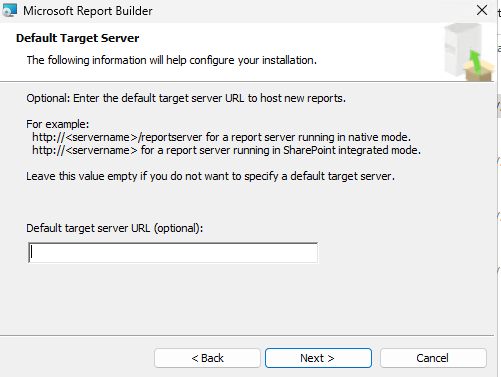Click the Report Builder installer title icon
The height and width of the screenshot is (377, 501).
9,10
